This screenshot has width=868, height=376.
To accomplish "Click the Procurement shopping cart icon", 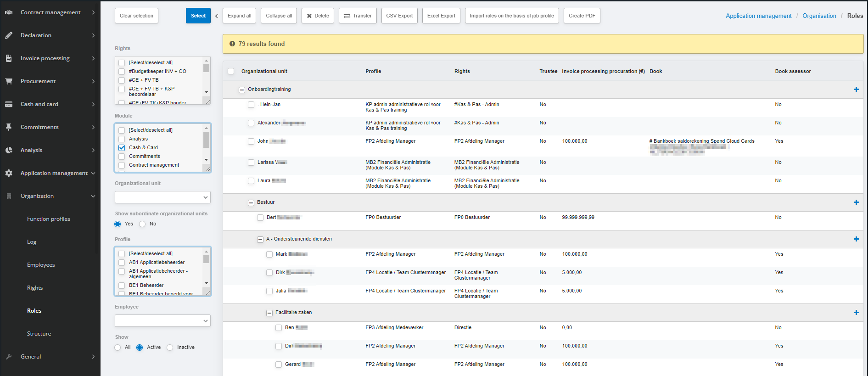I will [x=9, y=81].
